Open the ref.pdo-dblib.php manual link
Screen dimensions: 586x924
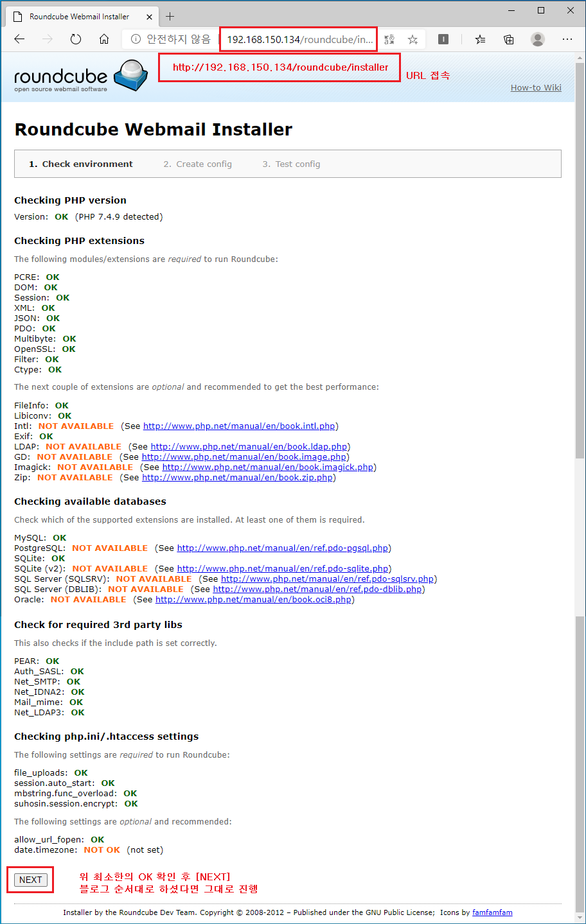pos(317,589)
